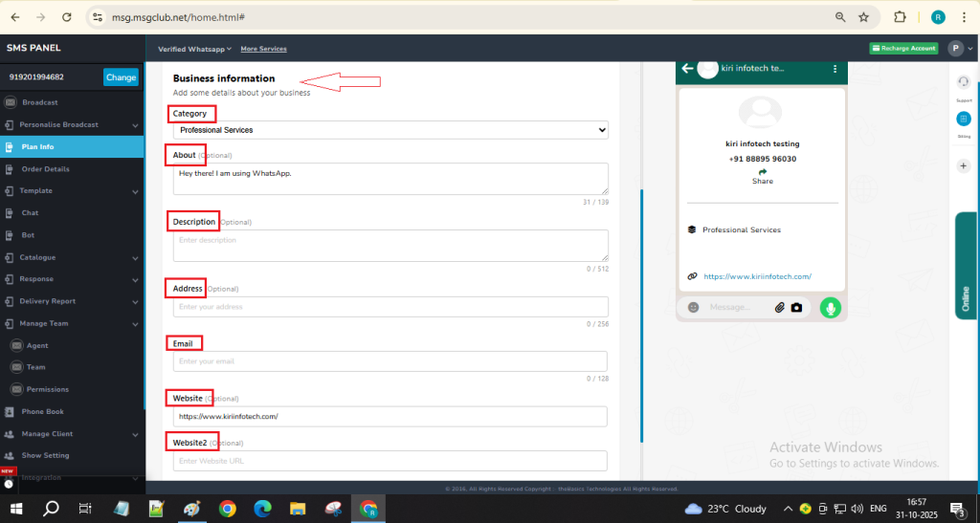
Task: Open the kiriinfotech website link in preview
Action: pos(757,276)
